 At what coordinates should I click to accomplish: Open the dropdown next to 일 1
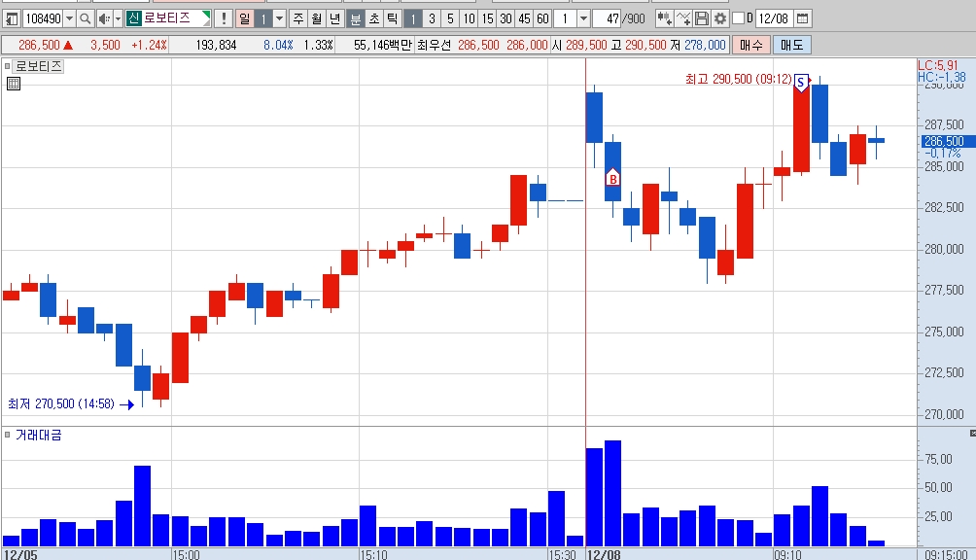279,18
